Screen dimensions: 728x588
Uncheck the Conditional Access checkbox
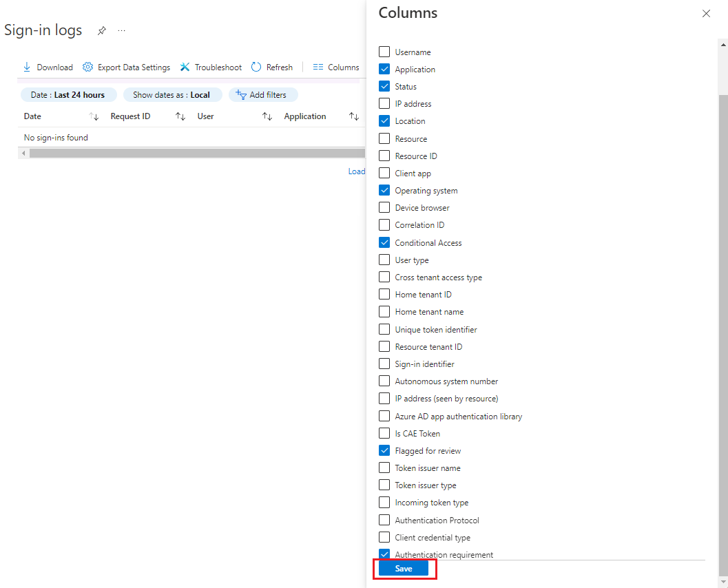pyautogui.click(x=384, y=243)
